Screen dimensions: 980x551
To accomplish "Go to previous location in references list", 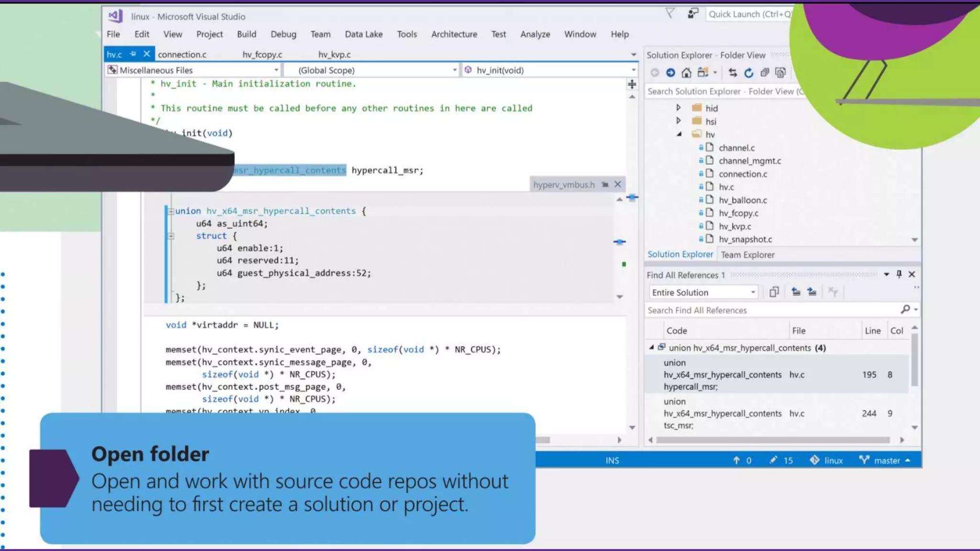I will [x=796, y=292].
